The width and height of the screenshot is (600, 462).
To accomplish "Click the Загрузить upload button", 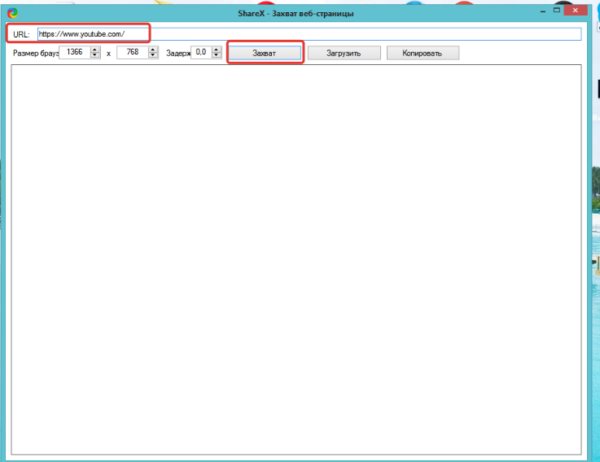I will pyautogui.click(x=344, y=53).
